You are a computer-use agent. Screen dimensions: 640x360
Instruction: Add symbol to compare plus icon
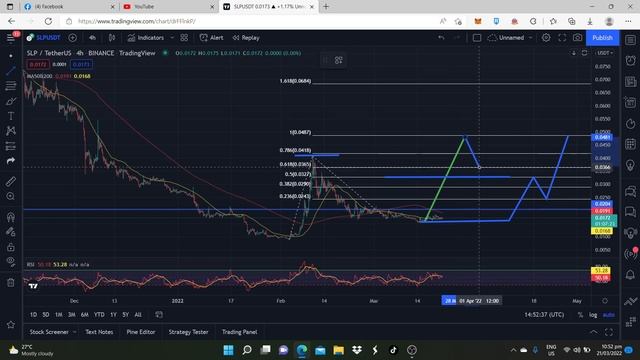tap(73, 38)
